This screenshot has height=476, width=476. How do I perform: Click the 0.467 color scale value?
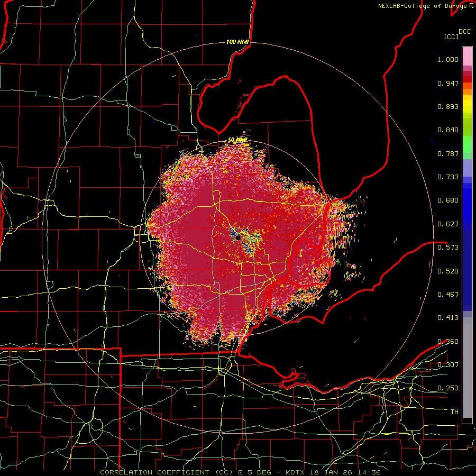[x=448, y=294]
